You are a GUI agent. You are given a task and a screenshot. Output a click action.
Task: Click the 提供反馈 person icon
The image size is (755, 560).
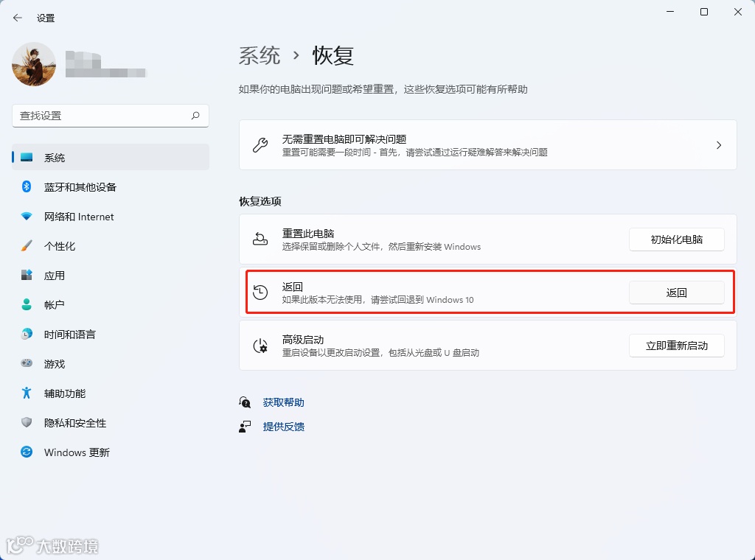point(245,426)
